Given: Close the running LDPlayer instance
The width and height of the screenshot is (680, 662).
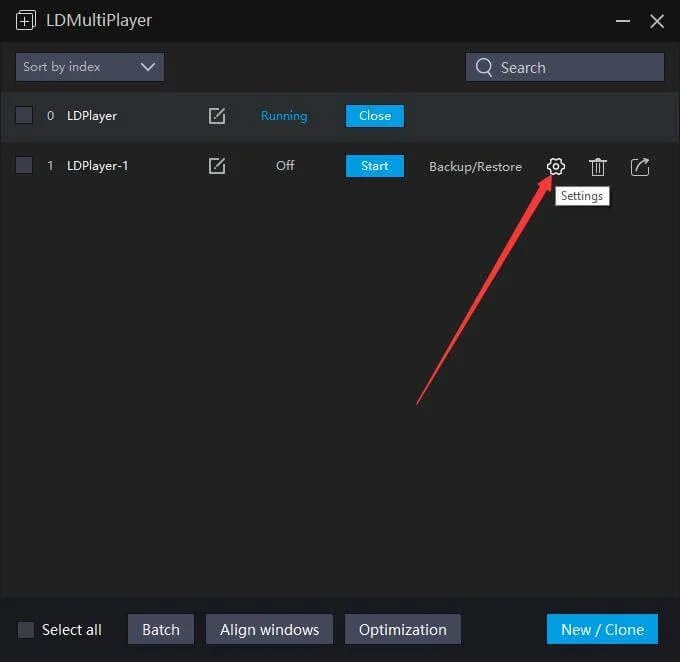Looking at the screenshot, I should (375, 116).
